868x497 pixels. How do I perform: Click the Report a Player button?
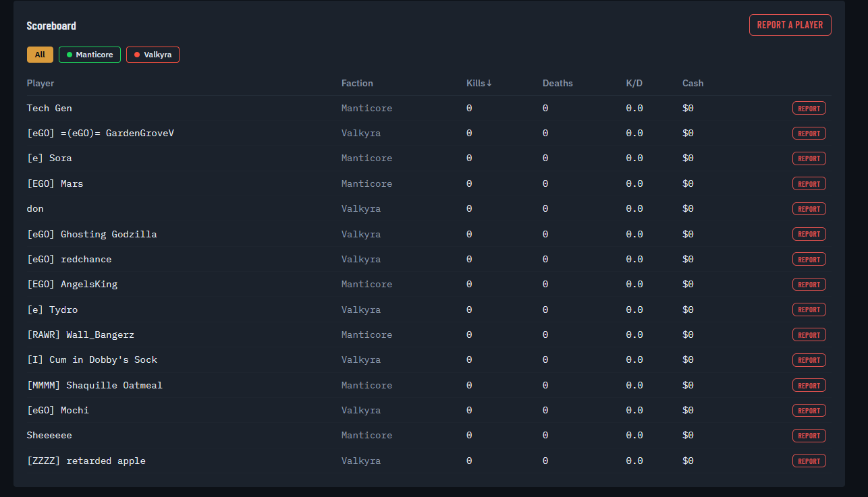click(790, 25)
